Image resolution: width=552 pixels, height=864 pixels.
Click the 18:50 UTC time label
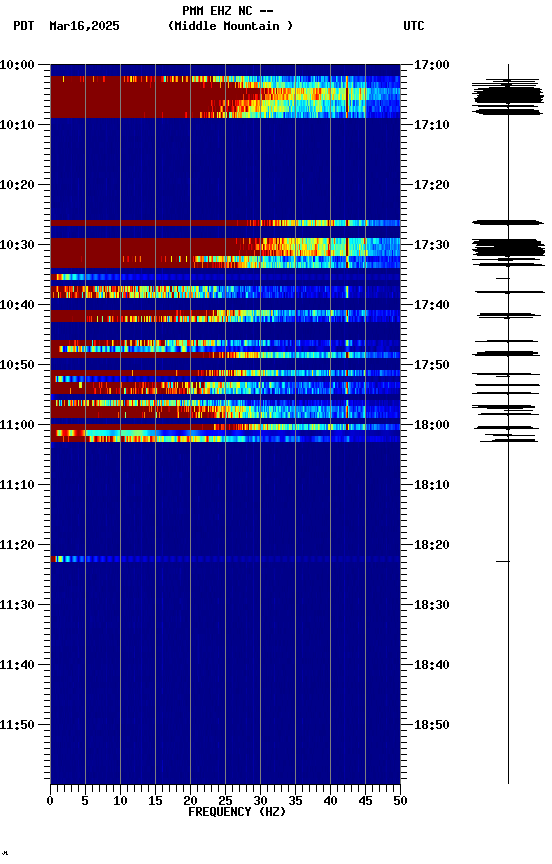coord(431,725)
